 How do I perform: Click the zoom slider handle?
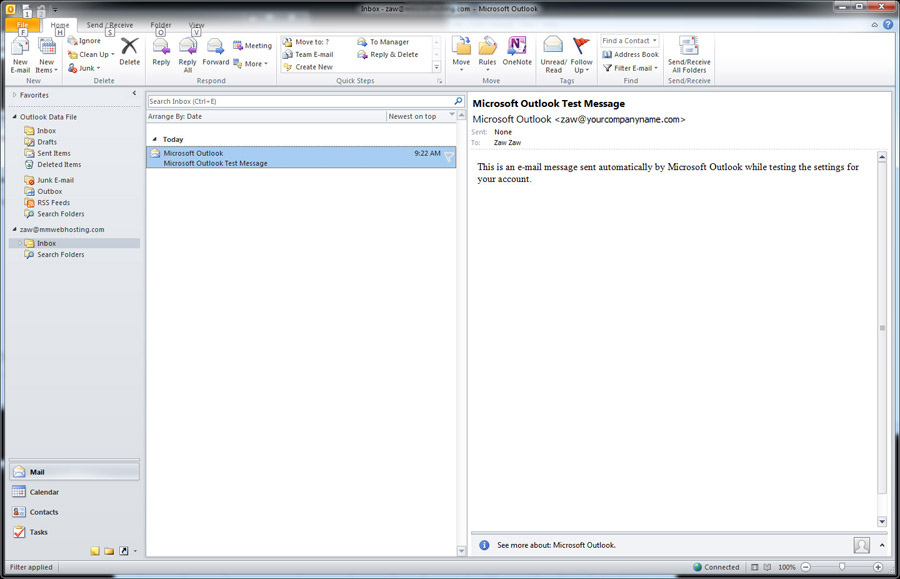click(841, 567)
